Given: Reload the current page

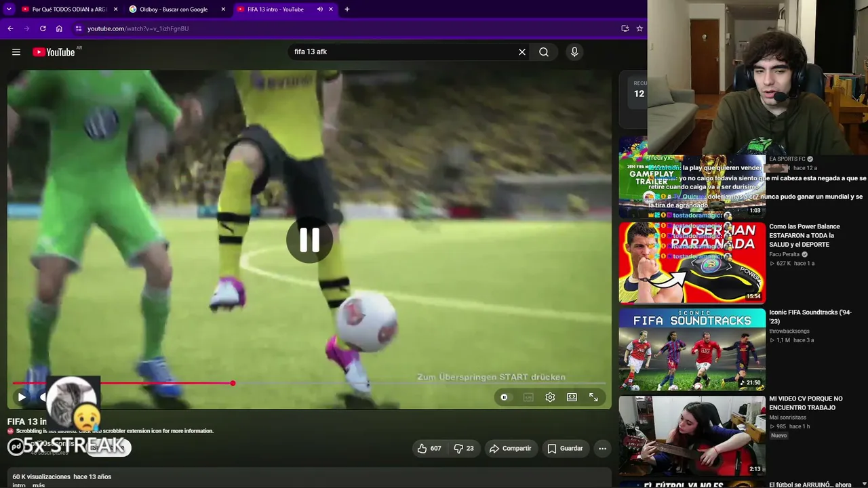Looking at the screenshot, I should pyautogui.click(x=43, y=28).
